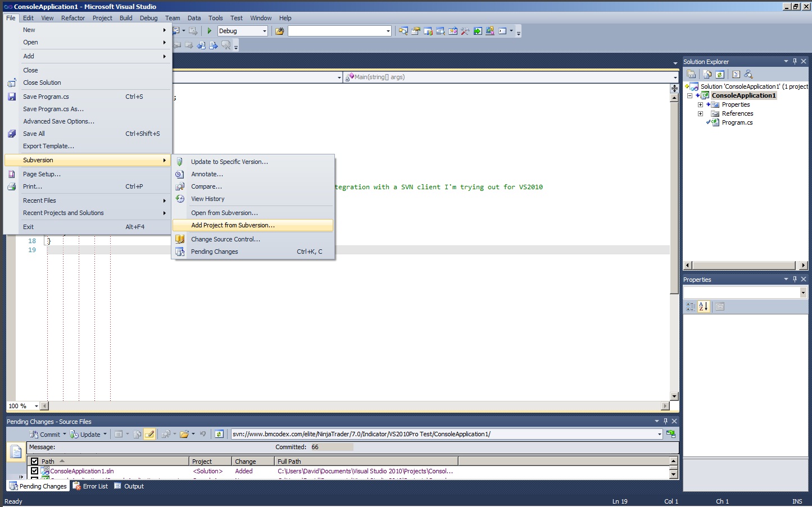Open the Main(string[] args) member dropdown
Screen dimensions: 812x507
(x=675, y=77)
